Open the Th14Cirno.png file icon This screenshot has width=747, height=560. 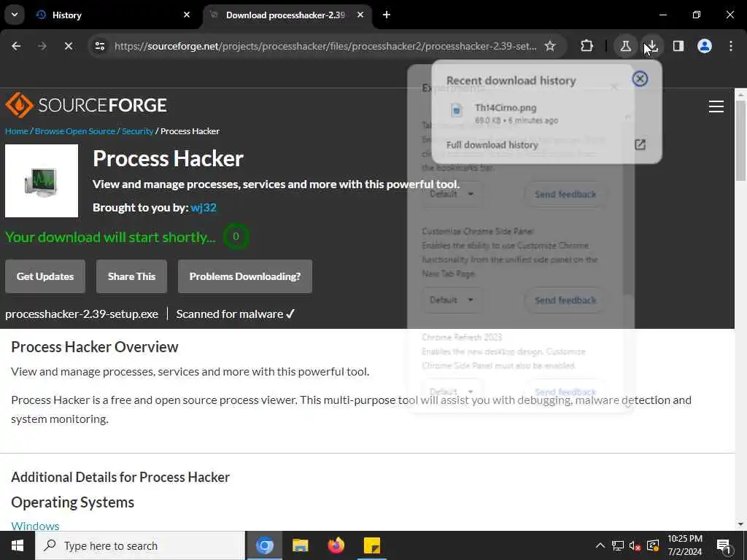pyautogui.click(x=457, y=111)
